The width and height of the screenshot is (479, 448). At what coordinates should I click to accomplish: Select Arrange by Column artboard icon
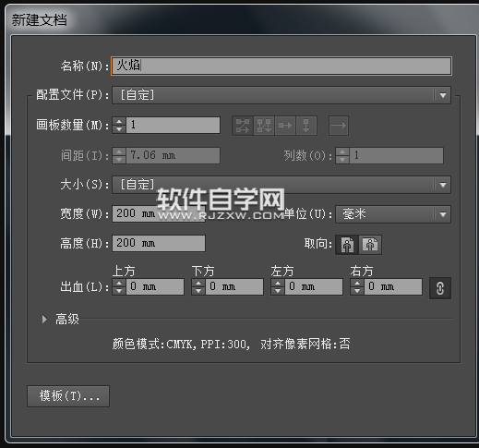tap(306, 126)
